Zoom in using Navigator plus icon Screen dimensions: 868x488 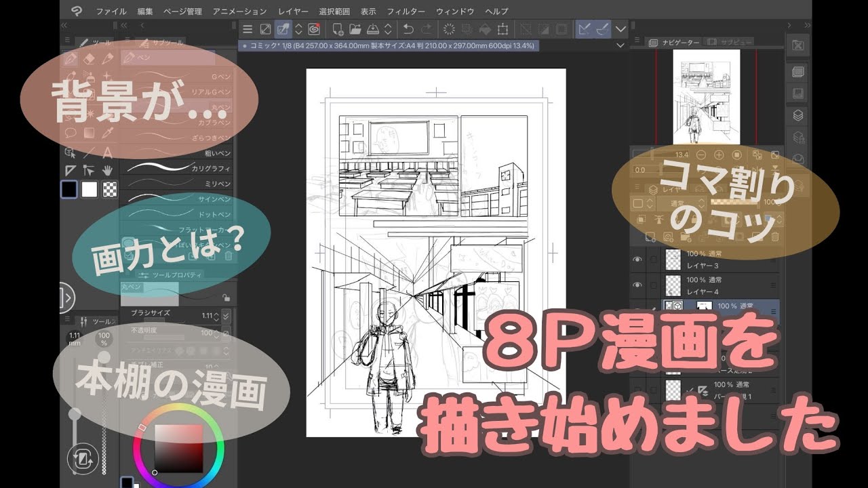719,155
